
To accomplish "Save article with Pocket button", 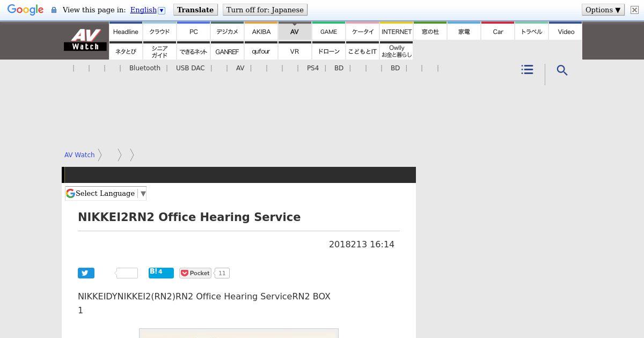I will [x=195, y=273].
